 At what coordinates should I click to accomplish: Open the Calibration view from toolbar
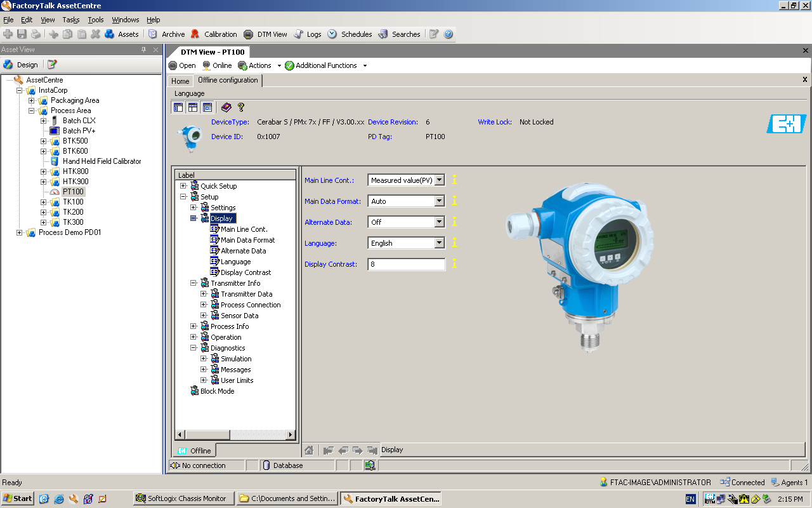214,34
